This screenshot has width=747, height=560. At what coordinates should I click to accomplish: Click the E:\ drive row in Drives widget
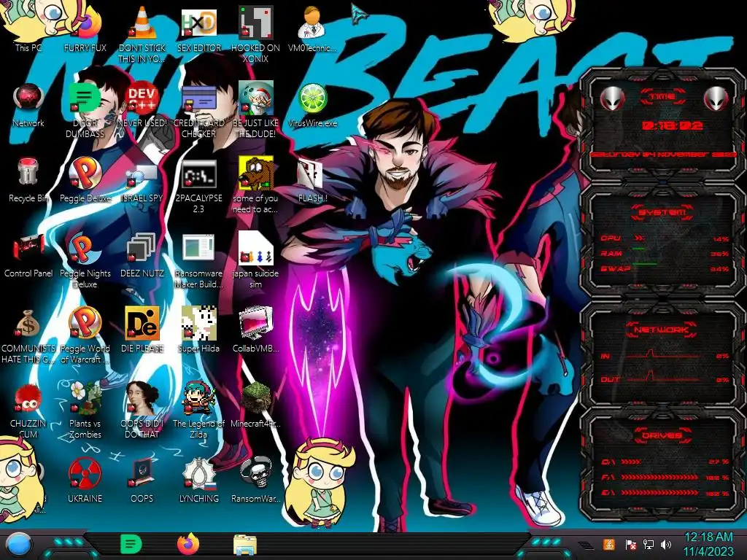[x=665, y=493]
